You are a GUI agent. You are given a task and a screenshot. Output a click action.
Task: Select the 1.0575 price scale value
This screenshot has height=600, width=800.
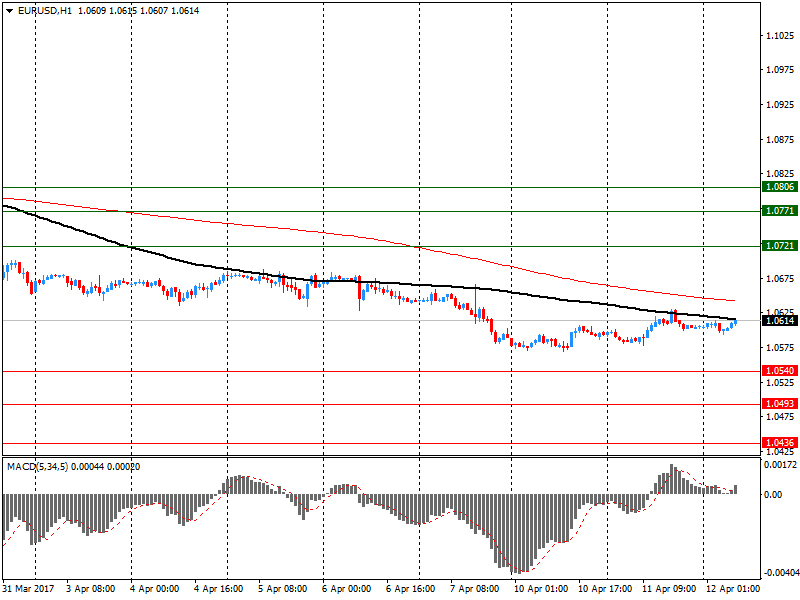781,348
